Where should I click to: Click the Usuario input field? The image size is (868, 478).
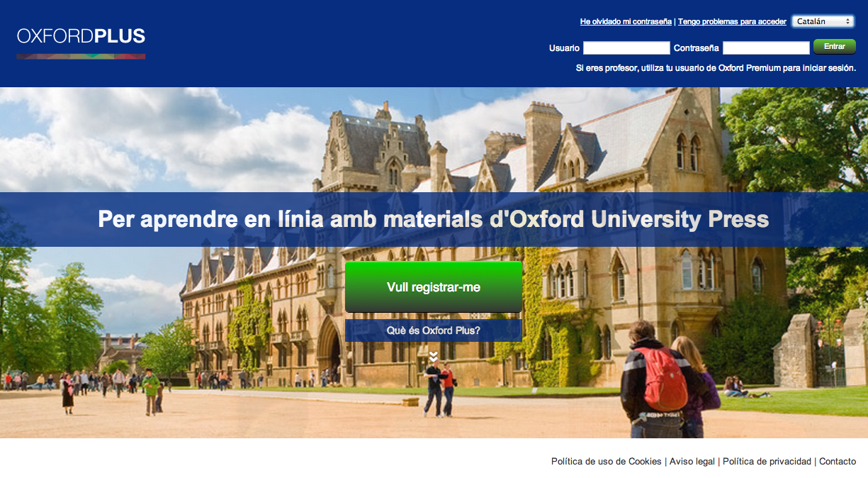[x=626, y=48]
